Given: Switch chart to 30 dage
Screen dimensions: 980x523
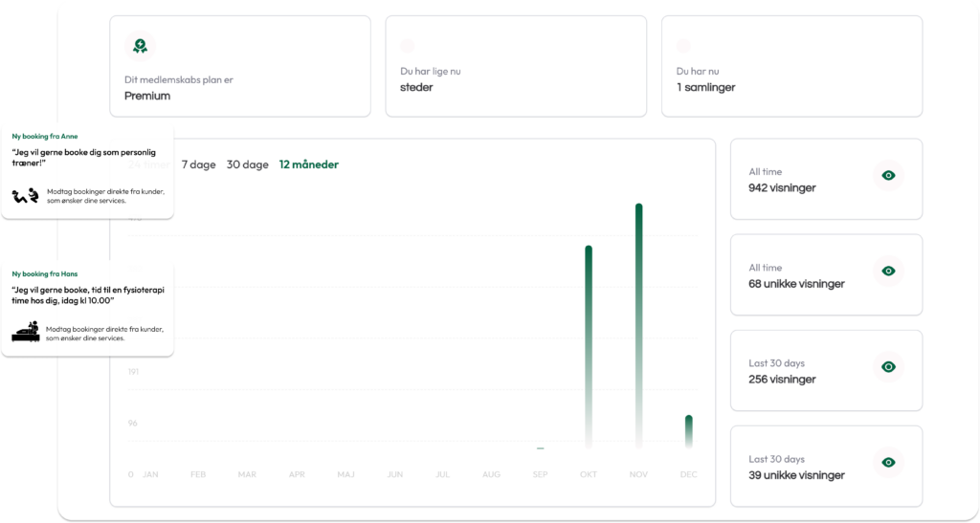Looking at the screenshot, I should pyautogui.click(x=247, y=164).
